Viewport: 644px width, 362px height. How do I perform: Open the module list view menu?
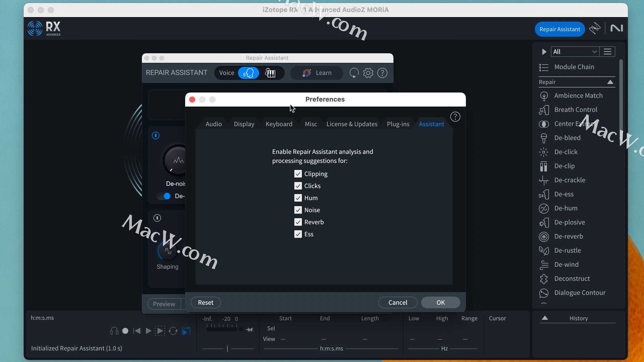[x=607, y=52]
